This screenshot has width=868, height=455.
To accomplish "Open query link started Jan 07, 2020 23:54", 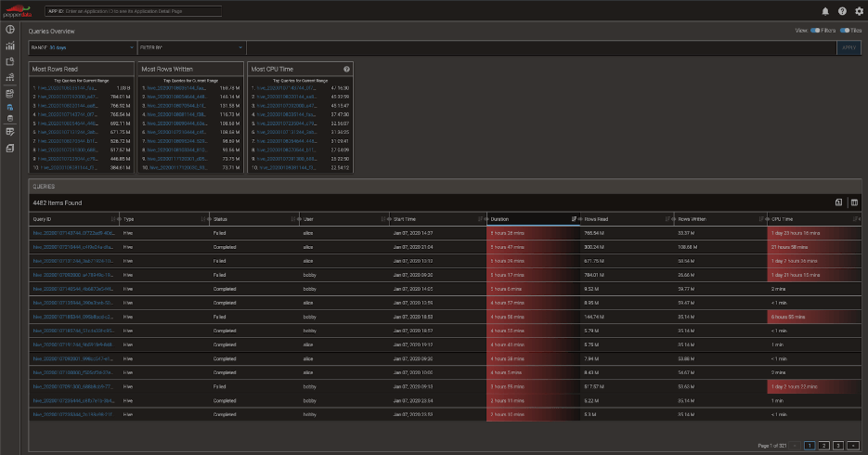I will (73, 401).
